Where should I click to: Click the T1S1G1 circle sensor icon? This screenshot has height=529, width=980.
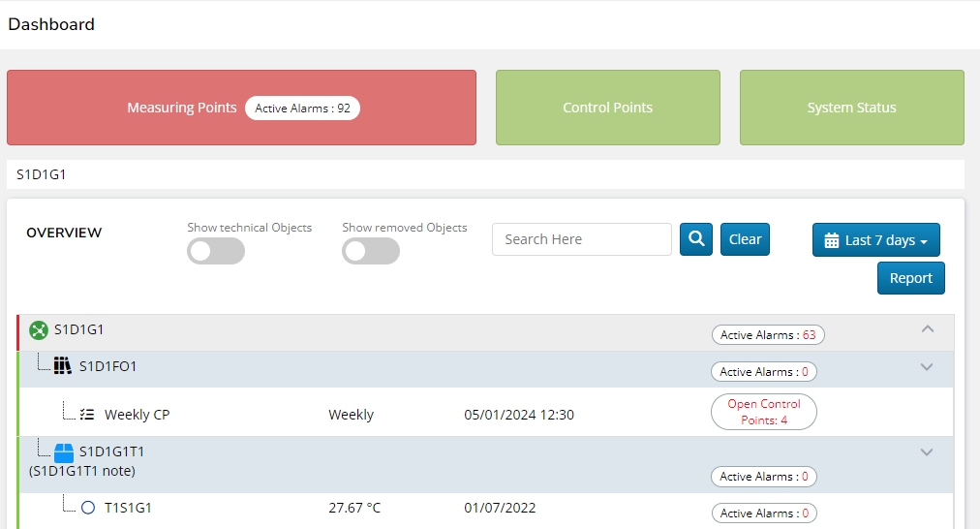88,508
